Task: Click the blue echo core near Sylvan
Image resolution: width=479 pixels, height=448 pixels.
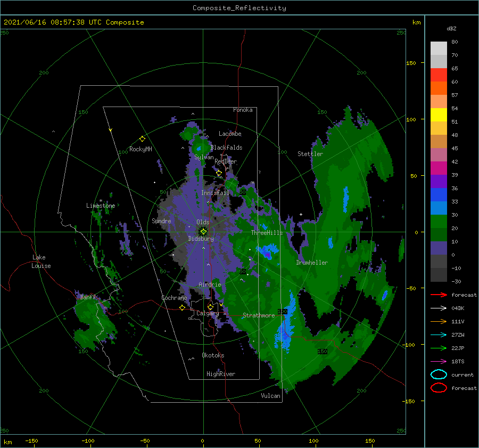Action: tap(199, 149)
